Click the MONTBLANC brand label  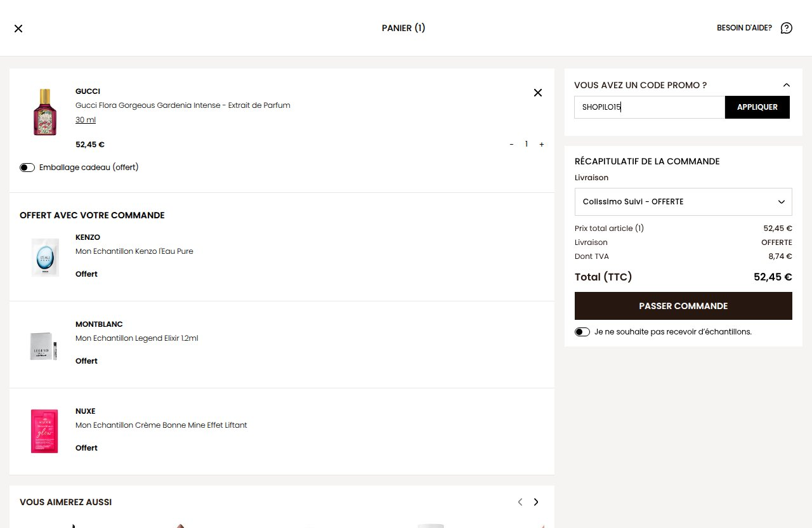pyautogui.click(x=99, y=324)
